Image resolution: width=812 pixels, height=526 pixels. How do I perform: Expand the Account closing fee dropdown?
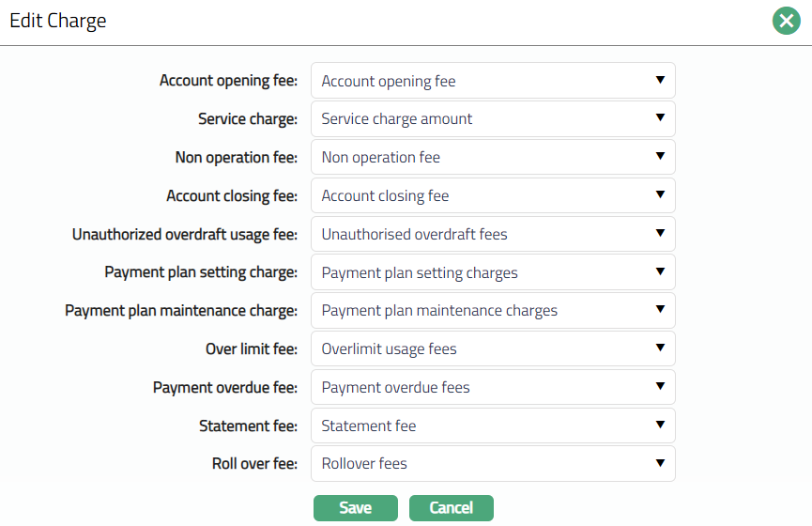(493, 196)
